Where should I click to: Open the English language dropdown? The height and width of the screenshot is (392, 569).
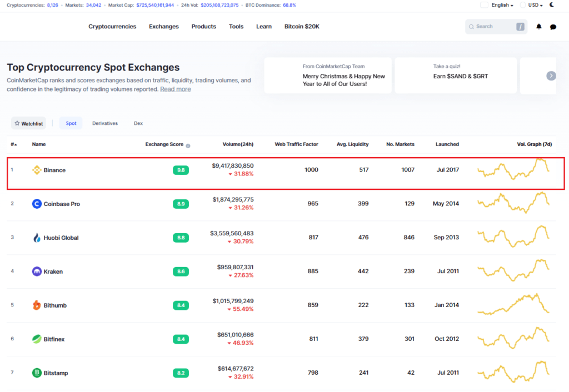coord(502,5)
